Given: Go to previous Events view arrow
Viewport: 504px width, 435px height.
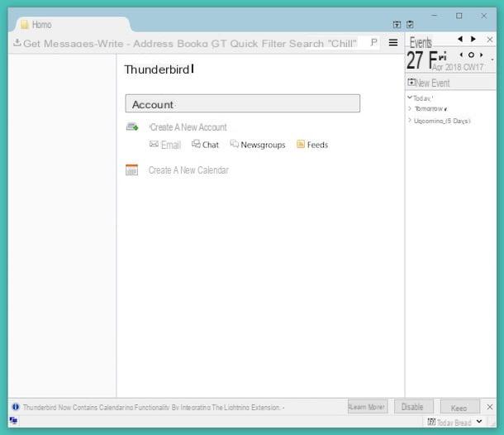Looking at the screenshot, I should pos(460,39).
